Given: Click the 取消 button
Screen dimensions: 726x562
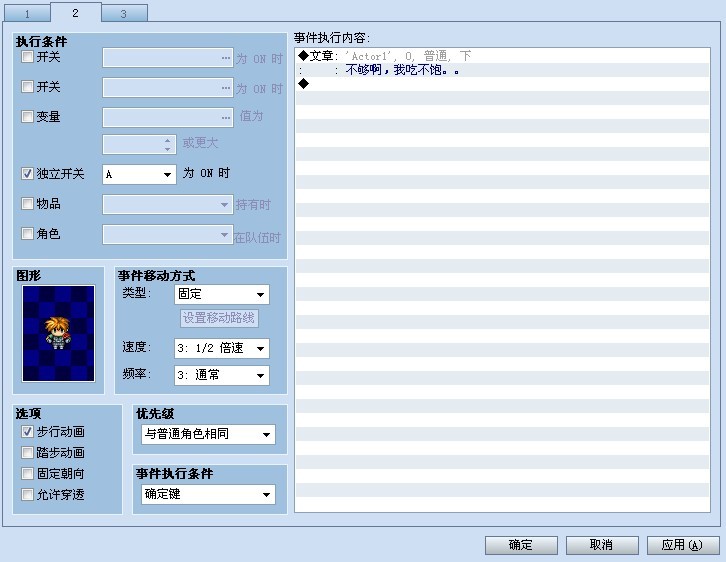Looking at the screenshot, I should (x=602, y=545).
